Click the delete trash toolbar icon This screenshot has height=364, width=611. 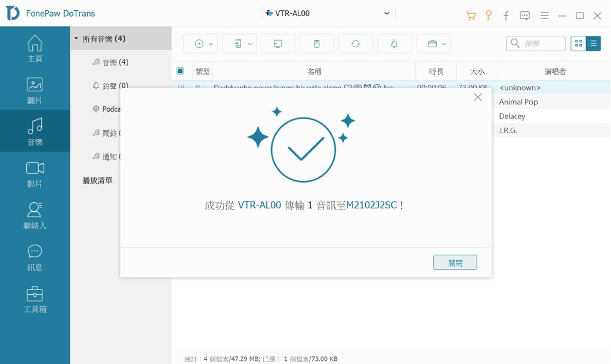coord(317,44)
